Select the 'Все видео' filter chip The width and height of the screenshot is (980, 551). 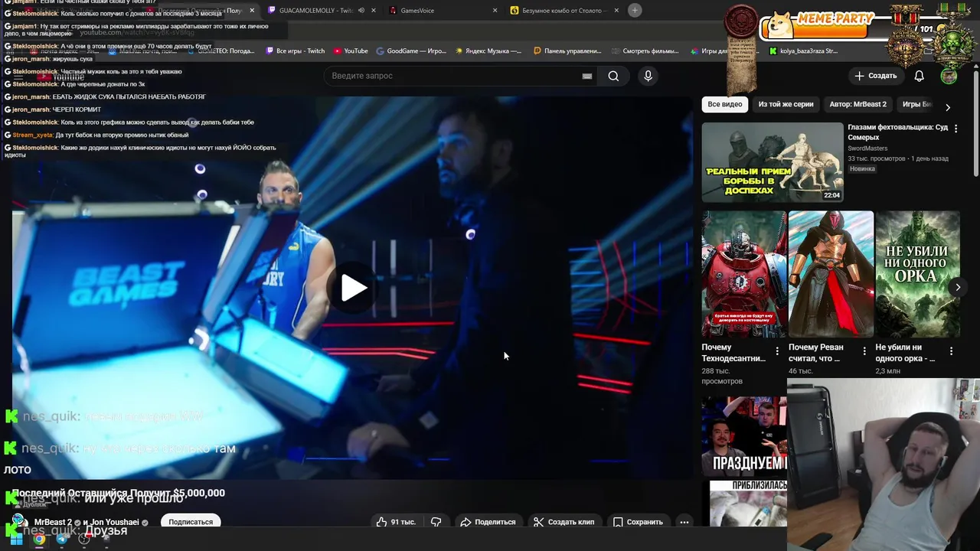click(x=724, y=104)
